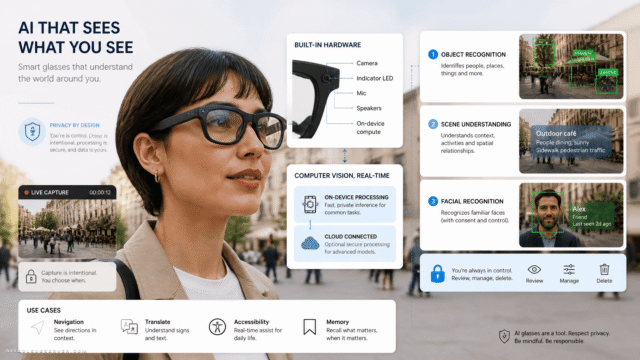Click the cloud icon for Cloud Connected
Viewport: 640px width, 360px height.
pos(310,243)
